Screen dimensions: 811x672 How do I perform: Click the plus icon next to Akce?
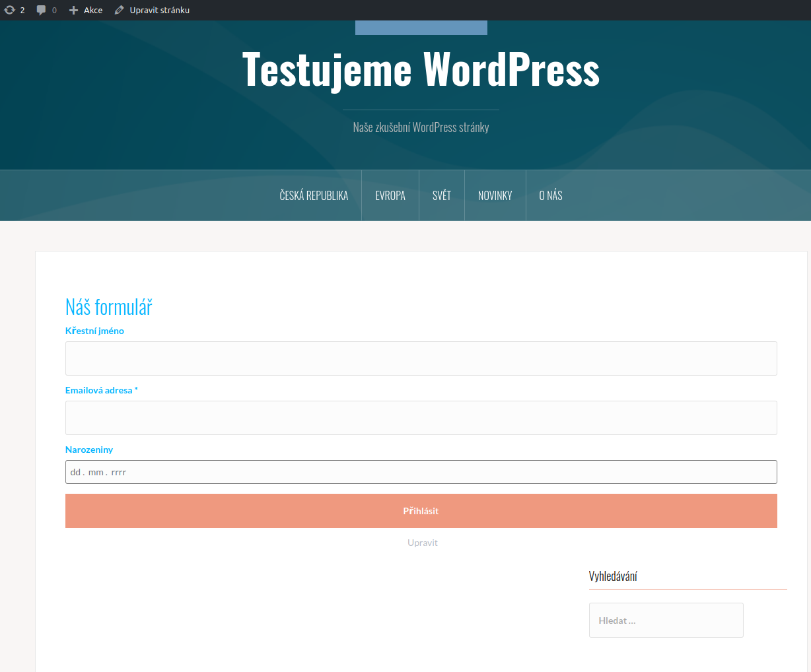tap(74, 10)
